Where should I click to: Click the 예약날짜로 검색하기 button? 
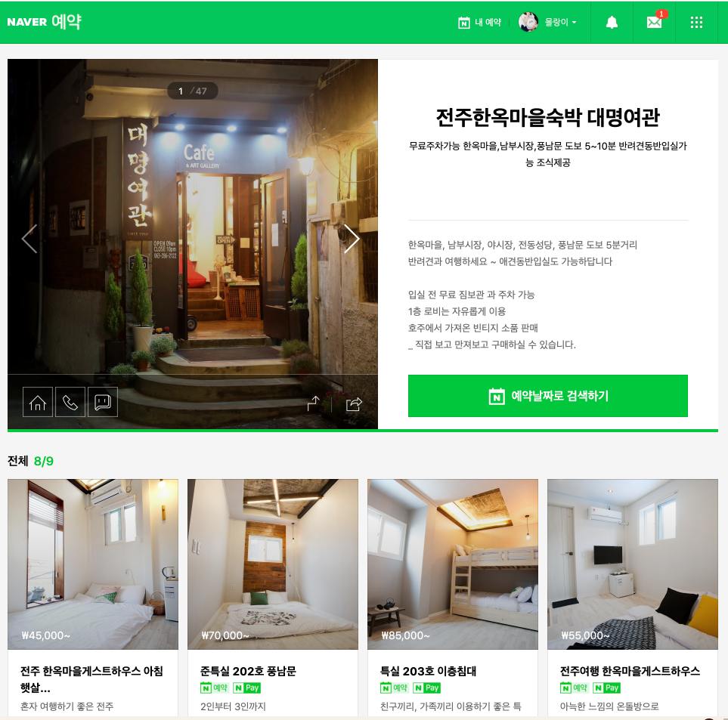pos(548,396)
